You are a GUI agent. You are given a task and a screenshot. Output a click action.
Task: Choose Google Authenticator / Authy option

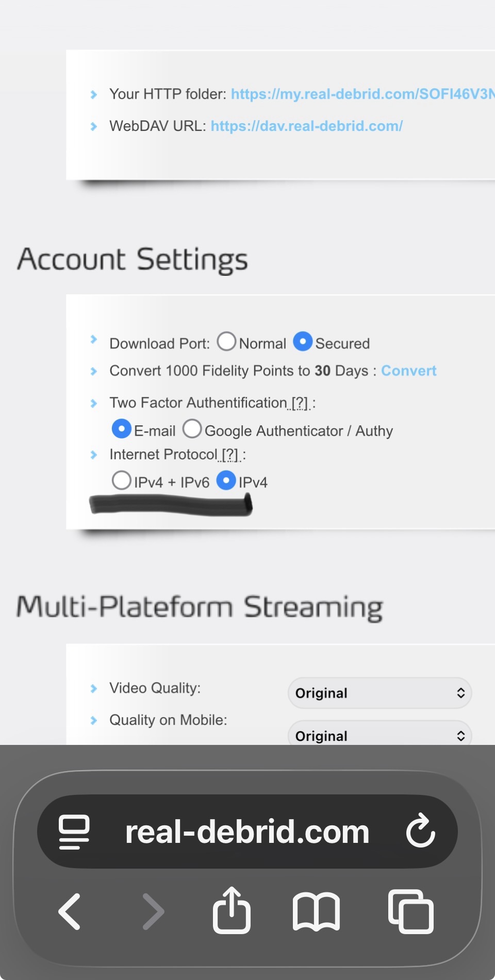[x=192, y=428]
